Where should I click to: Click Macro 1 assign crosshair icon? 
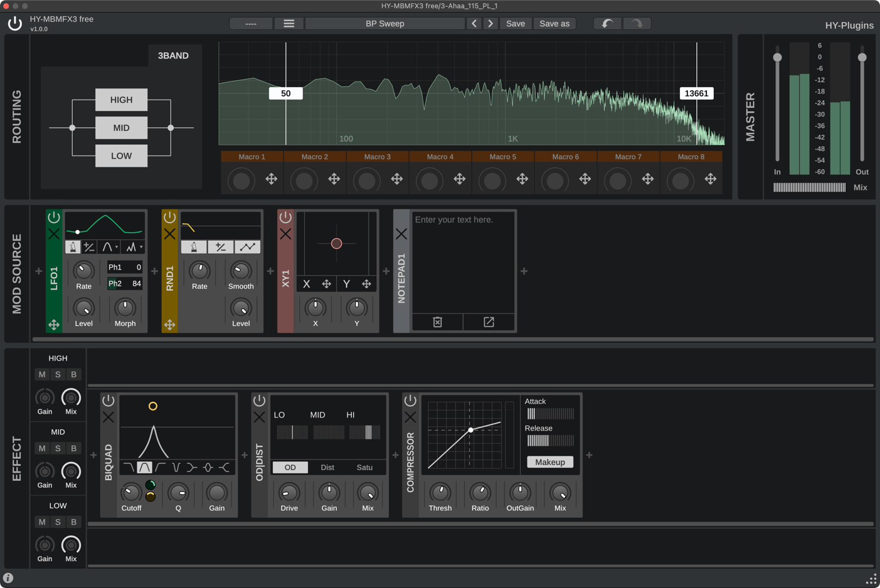(x=271, y=179)
